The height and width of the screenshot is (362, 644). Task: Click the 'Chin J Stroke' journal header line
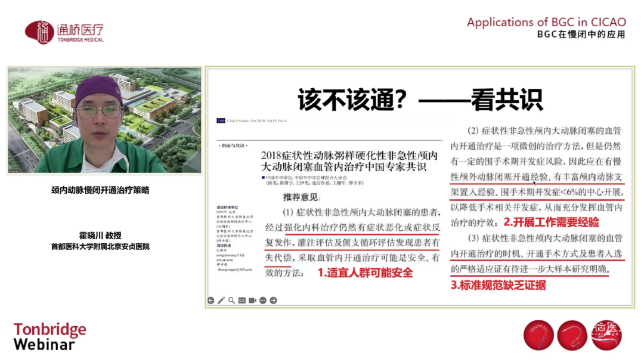(252, 121)
